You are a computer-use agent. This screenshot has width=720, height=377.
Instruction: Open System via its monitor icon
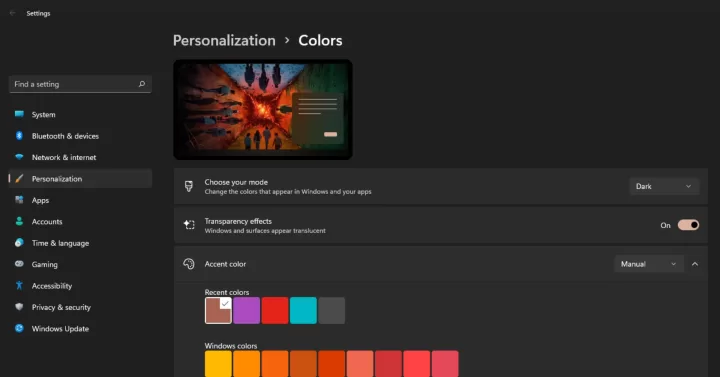point(19,114)
